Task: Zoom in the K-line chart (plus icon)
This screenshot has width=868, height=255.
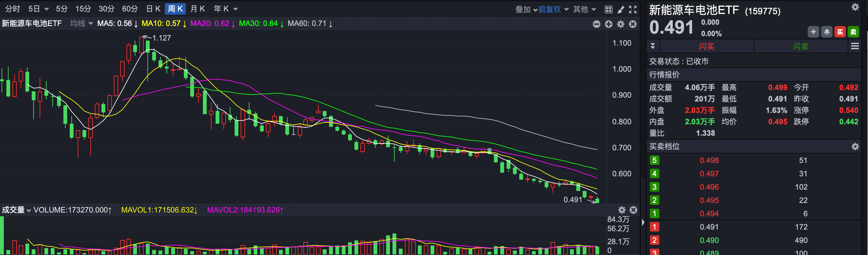Action: click(609, 24)
